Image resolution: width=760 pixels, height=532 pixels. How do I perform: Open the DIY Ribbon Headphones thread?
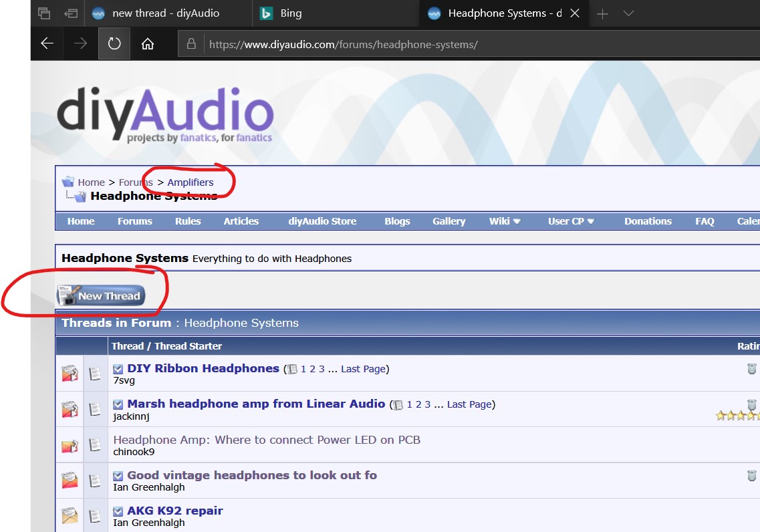(203, 368)
